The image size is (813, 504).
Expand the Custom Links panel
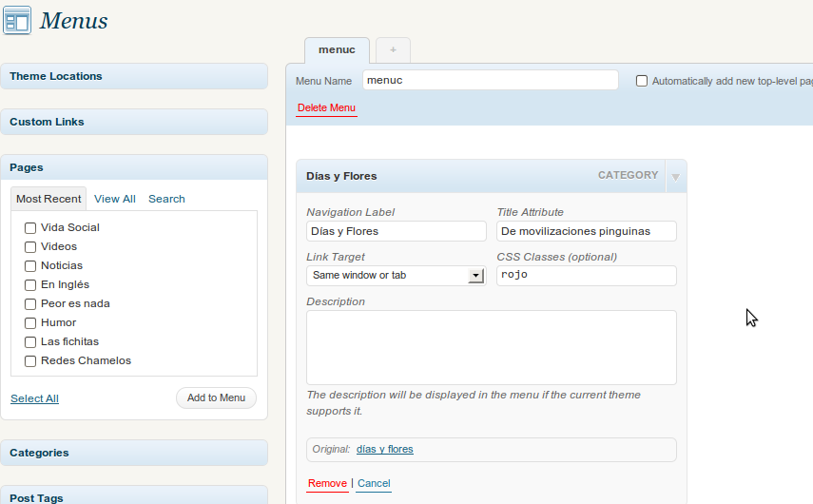pos(133,122)
